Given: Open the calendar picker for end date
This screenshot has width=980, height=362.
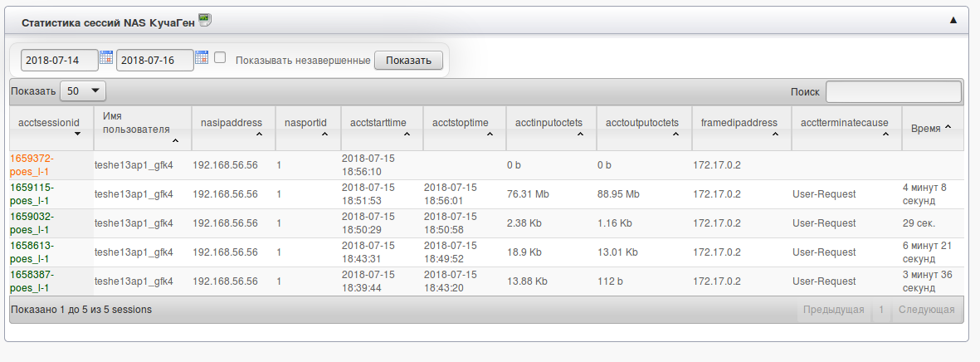Looking at the screenshot, I should pos(201,57).
